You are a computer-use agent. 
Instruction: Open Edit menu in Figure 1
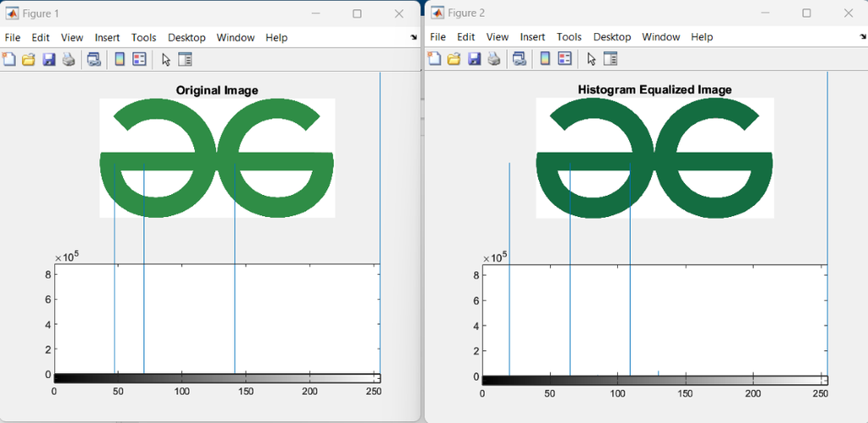pyautogui.click(x=41, y=37)
